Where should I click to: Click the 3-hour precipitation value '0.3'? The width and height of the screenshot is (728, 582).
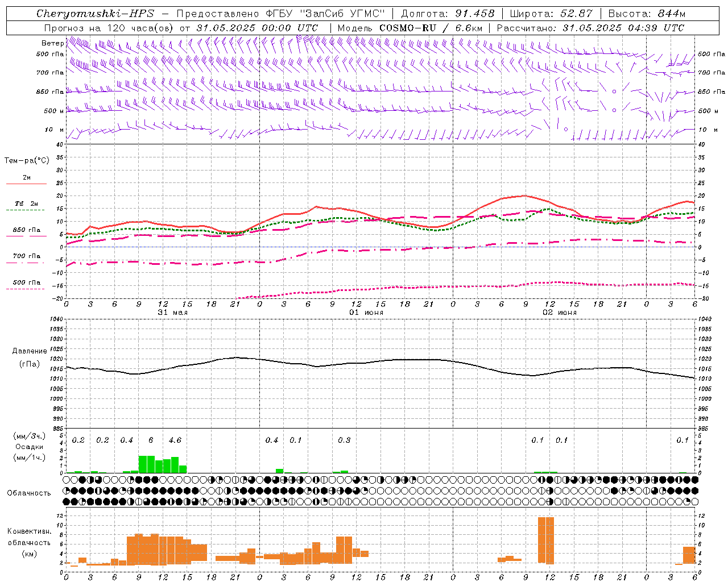(x=344, y=440)
